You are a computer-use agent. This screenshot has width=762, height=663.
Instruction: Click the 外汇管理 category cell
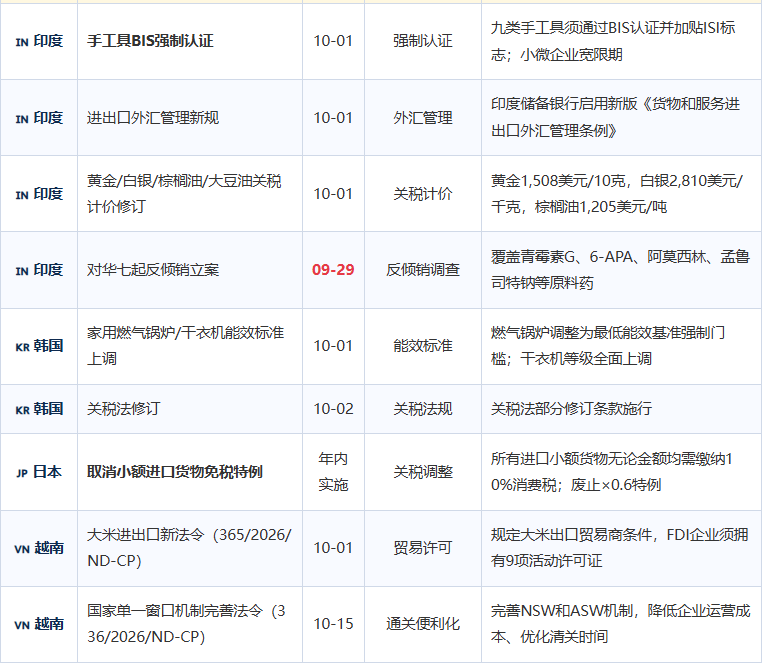coord(423,118)
